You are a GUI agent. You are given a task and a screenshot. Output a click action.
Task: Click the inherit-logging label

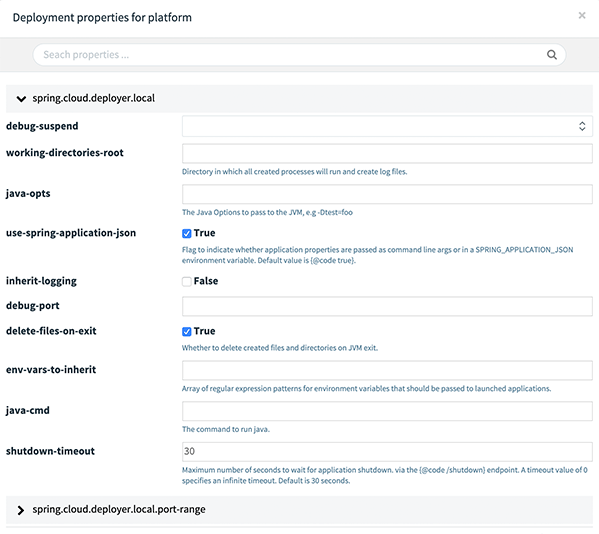point(41,281)
